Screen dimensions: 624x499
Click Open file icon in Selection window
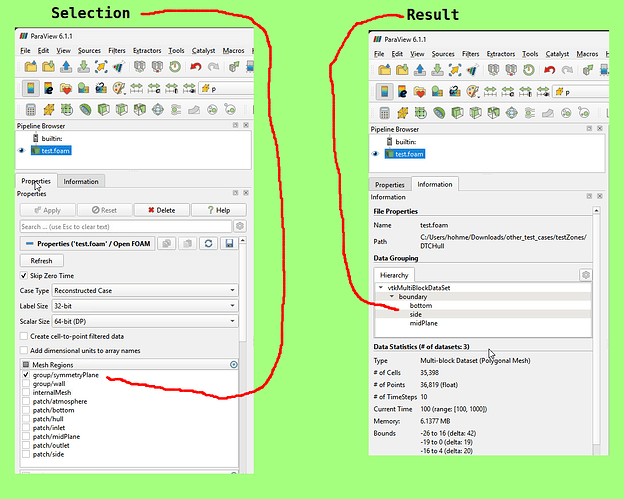click(31, 66)
